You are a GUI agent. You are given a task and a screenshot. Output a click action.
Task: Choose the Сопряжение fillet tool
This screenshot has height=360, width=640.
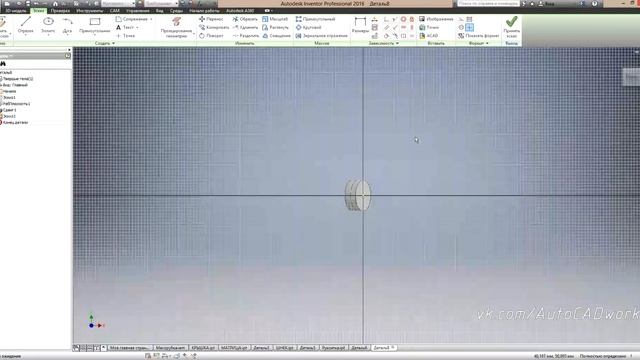click(131, 19)
